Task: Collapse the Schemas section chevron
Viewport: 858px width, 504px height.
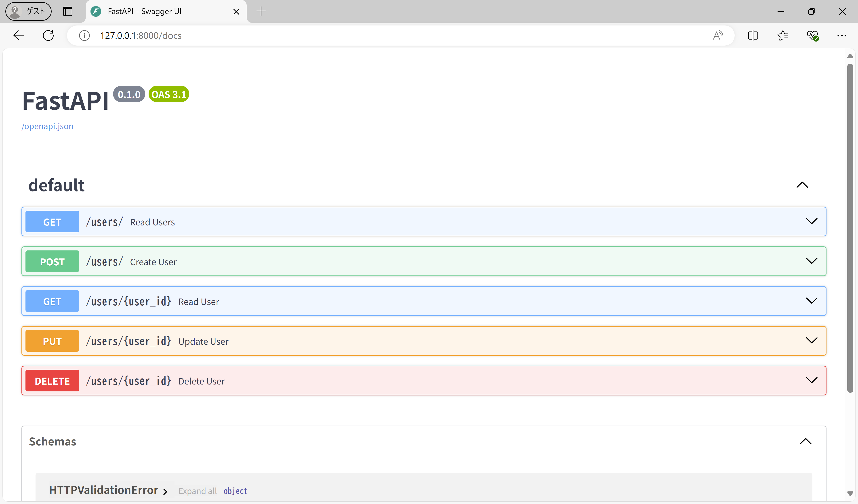Action: [805, 442]
